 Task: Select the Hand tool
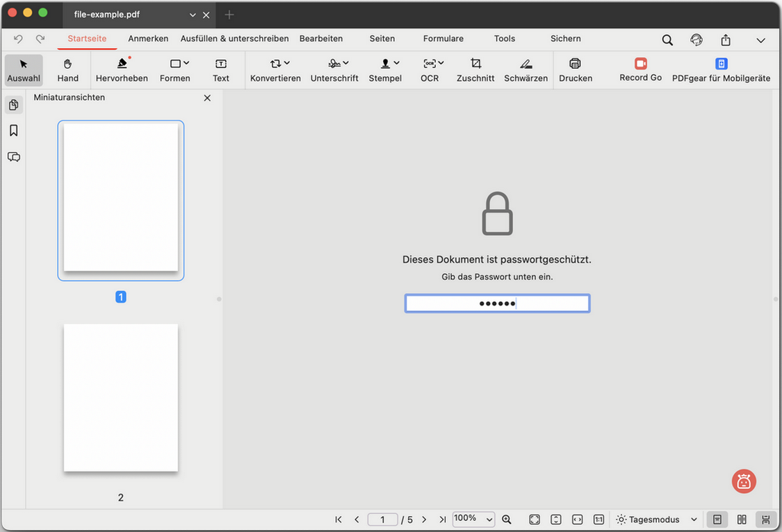pos(67,69)
